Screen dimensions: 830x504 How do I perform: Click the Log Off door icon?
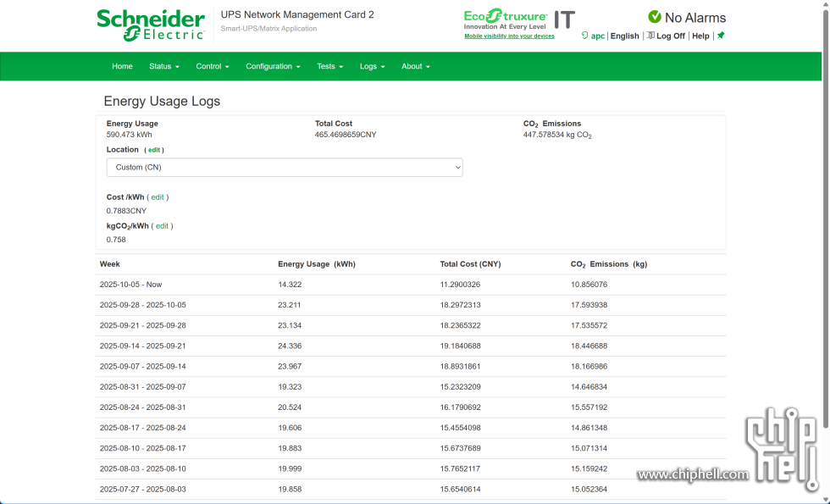point(650,36)
